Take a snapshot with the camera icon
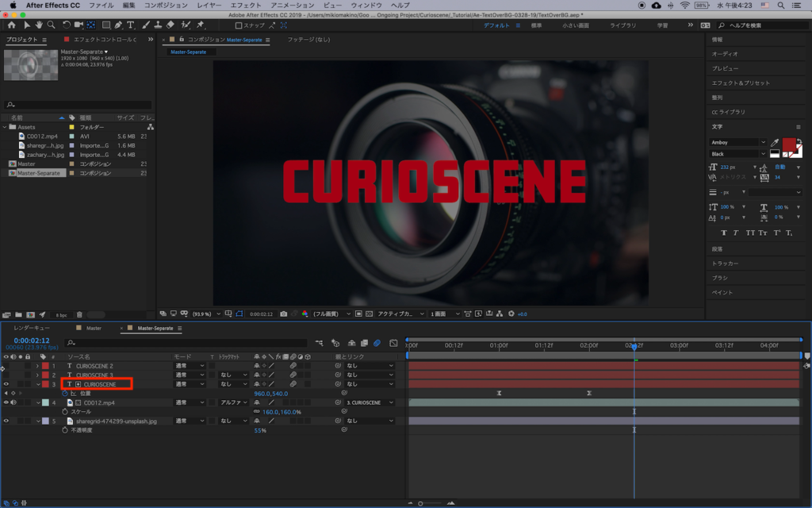The image size is (812, 508). [283, 314]
